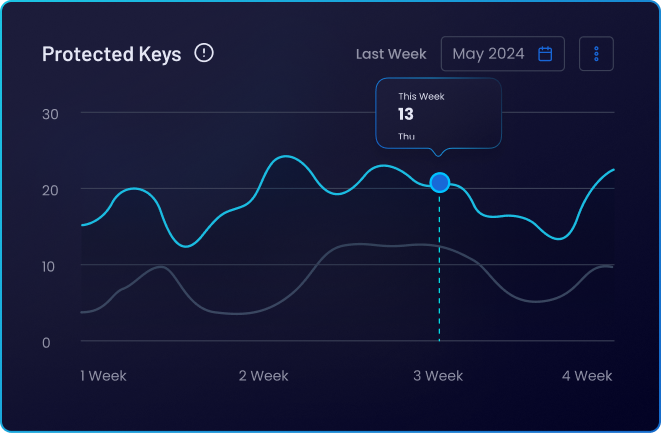Click the Protected Keys title

point(111,54)
